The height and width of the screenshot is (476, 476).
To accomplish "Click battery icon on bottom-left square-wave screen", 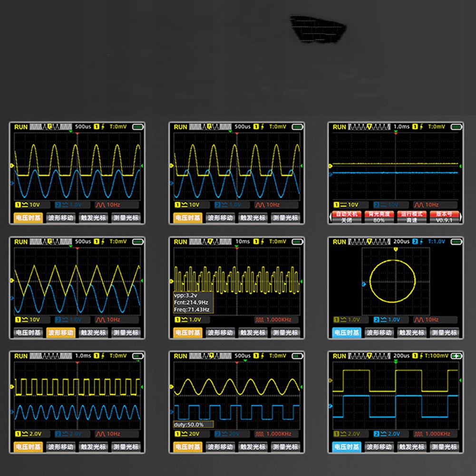I will (x=138, y=356).
